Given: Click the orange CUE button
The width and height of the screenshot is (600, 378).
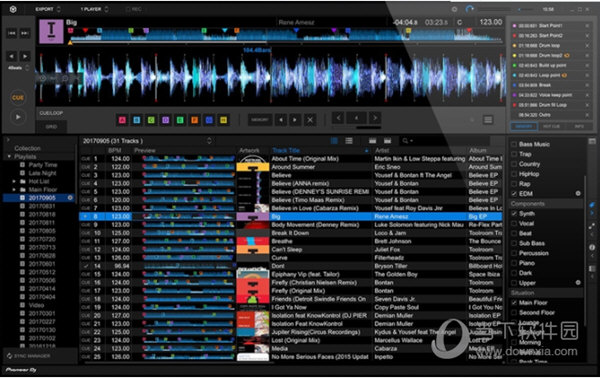Looking at the screenshot, I should pyautogui.click(x=18, y=98).
